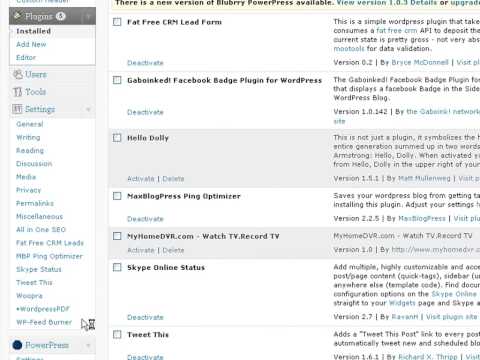Select the MyHomeDVR.com plugin checkbox

coord(117,236)
